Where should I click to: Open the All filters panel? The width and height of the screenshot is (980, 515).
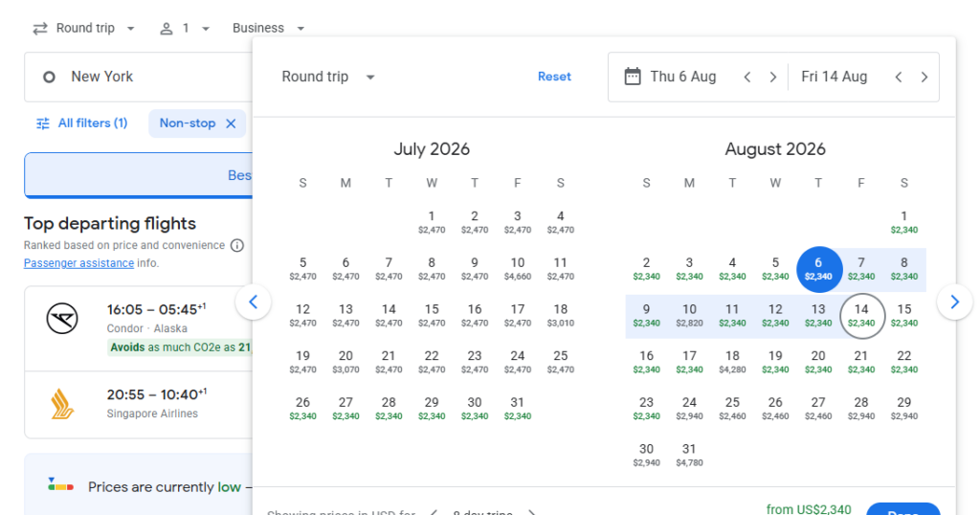[x=81, y=123]
